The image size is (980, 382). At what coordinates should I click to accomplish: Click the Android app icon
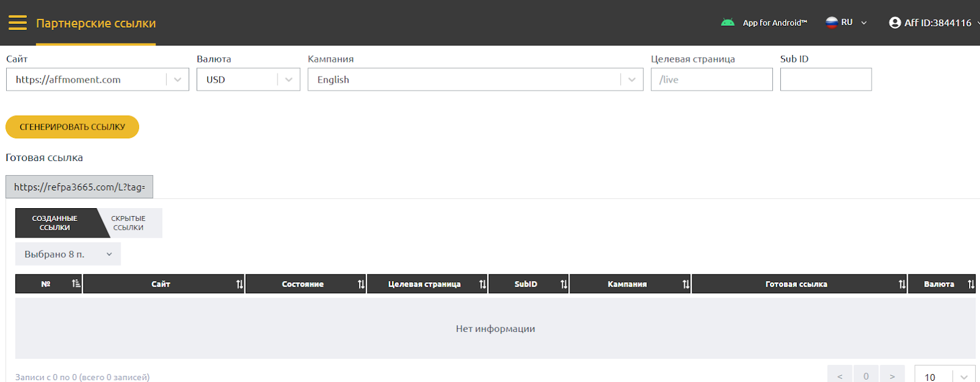coord(728,23)
